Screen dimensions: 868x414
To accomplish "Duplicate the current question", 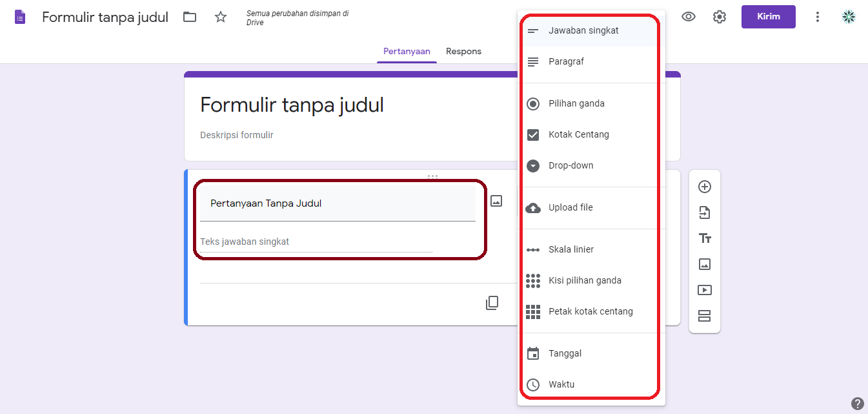I will [492, 302].
